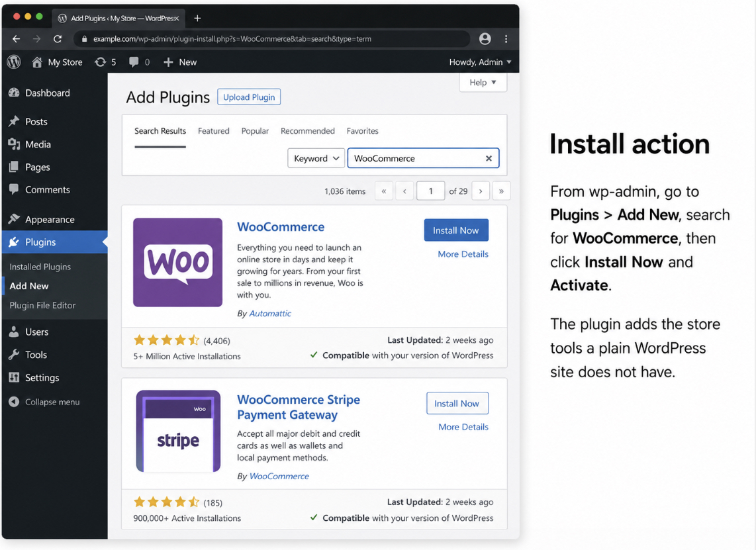The height and width of the screenshot is (550, 756).
Task: Open My Store home icon
Action: [37, 62]
